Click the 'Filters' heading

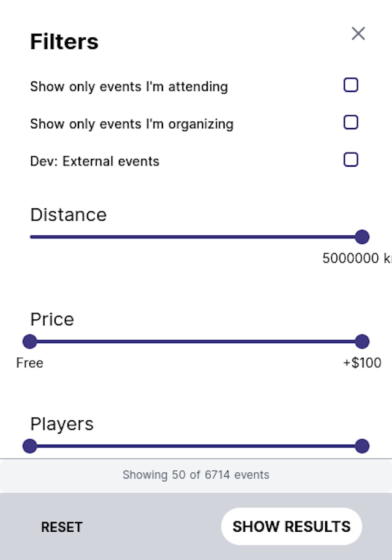coord(64,42)
